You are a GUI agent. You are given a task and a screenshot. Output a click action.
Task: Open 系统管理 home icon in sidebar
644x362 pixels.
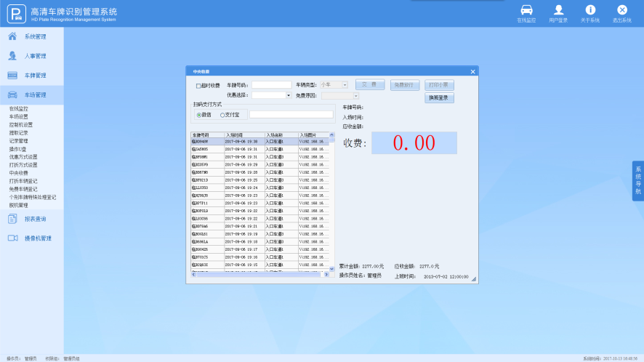12,36
